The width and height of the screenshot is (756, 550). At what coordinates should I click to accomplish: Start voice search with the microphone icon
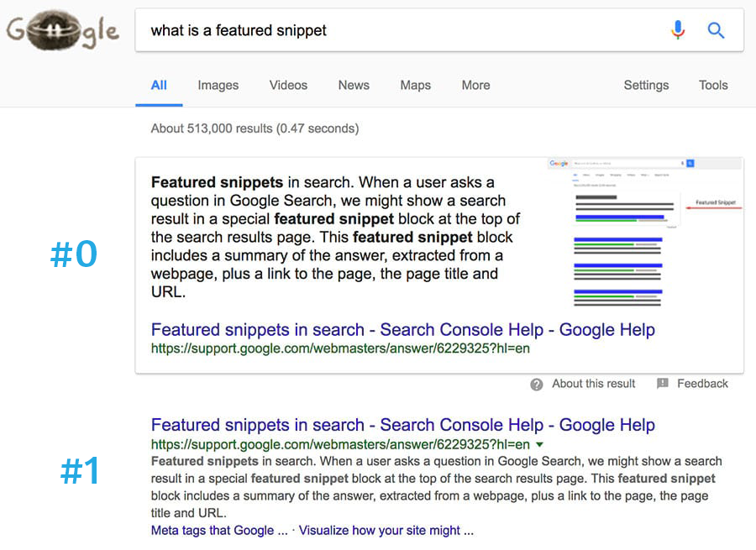(x=678, y=30)
